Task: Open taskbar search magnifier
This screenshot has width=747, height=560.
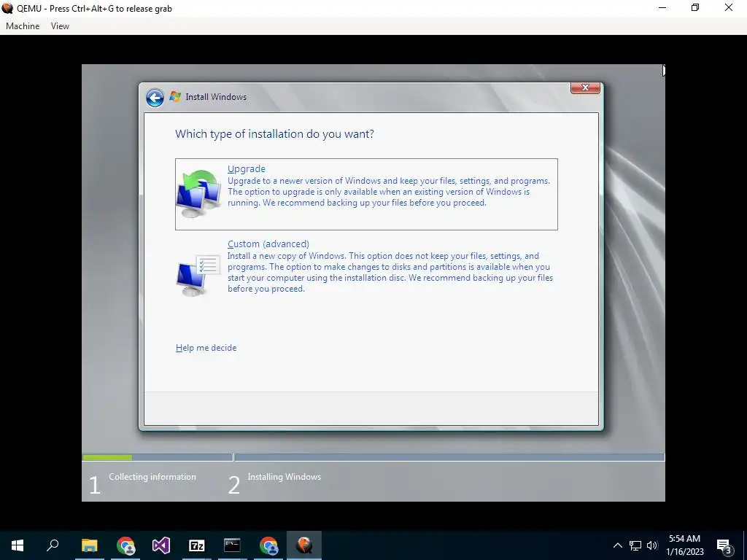Action: [x=53, y=545]
